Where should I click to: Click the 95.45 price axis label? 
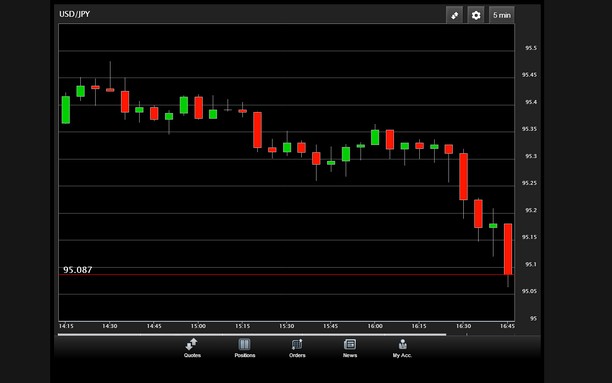[529, 75]
